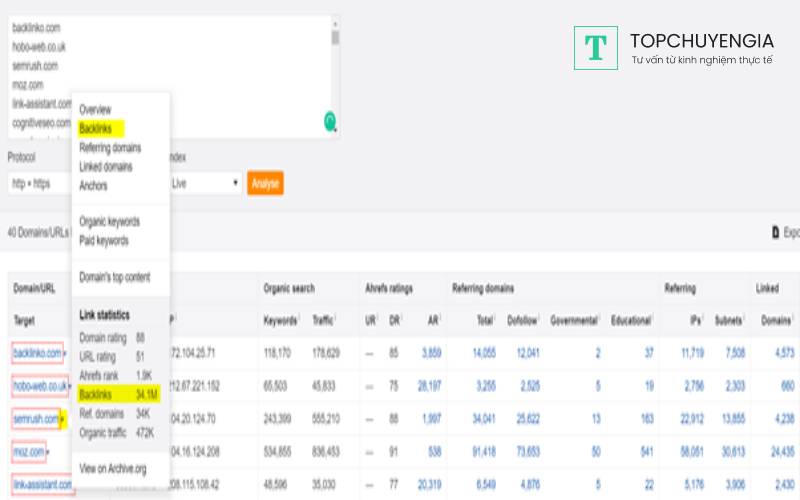Select Organic keywords menu entry

coord(109,222)
